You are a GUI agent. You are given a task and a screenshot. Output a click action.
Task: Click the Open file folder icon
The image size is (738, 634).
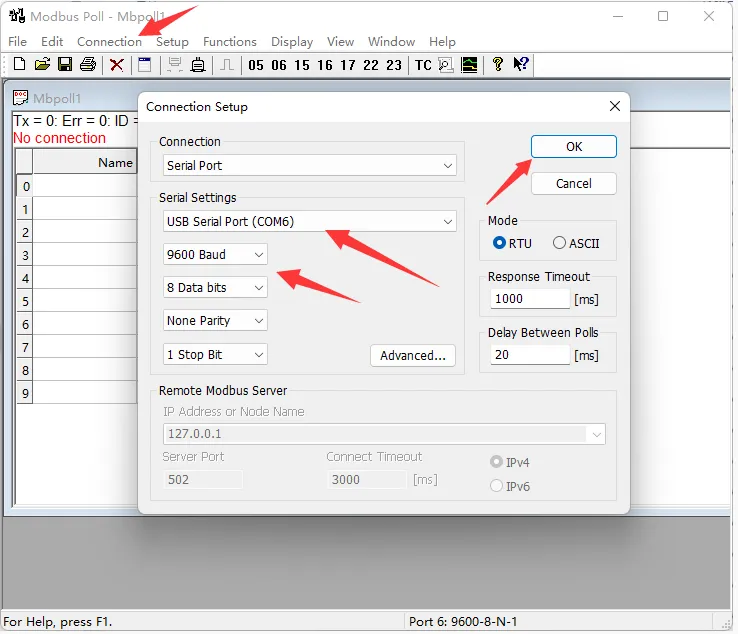click(x=42, y=65)
